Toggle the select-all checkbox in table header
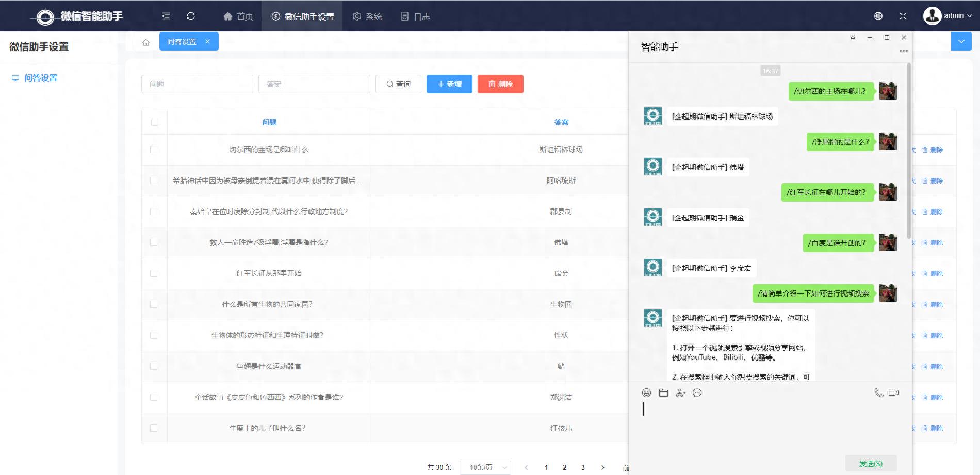The width and height of the screenshot is (980, 475). [154, 122]
